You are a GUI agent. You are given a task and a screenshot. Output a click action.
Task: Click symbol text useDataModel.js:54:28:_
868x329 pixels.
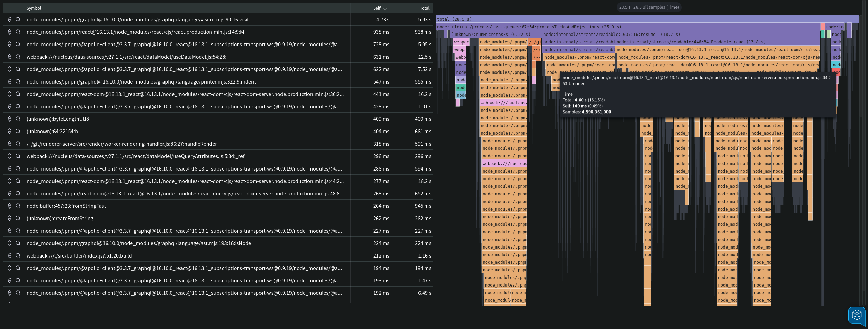click(128, 57)
